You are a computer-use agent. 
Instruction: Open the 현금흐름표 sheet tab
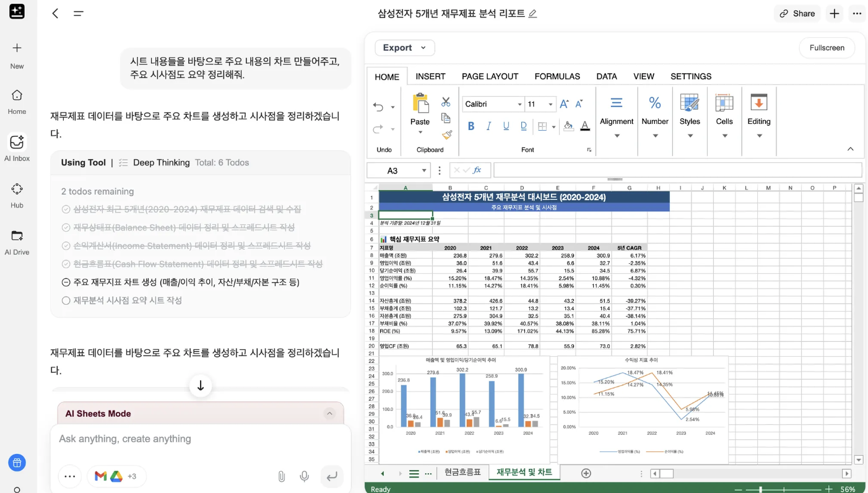(461, 472)
